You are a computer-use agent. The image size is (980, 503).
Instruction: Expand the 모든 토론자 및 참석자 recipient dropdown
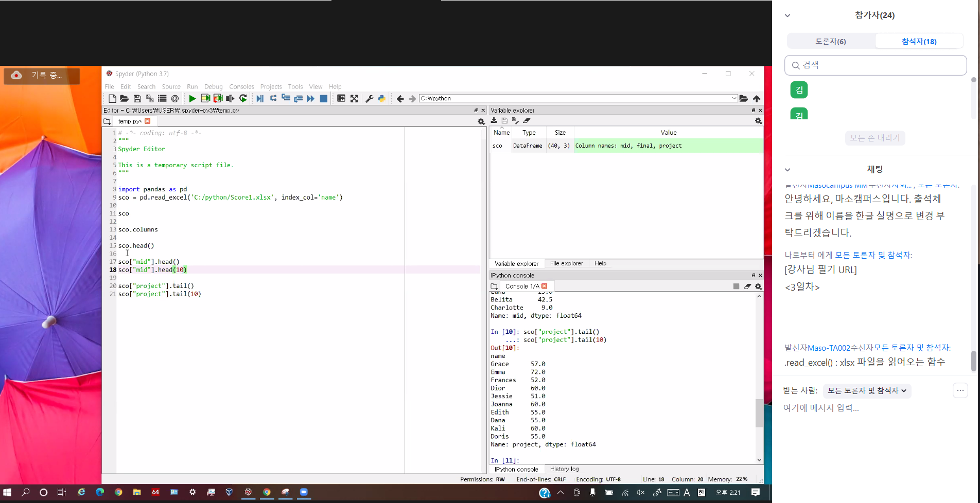click(x=867, y=391)
